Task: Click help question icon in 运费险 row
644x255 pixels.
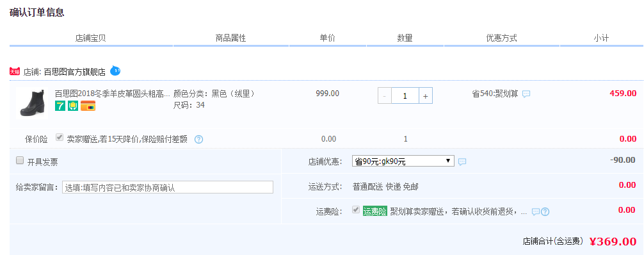Action: tap(545, 212)
